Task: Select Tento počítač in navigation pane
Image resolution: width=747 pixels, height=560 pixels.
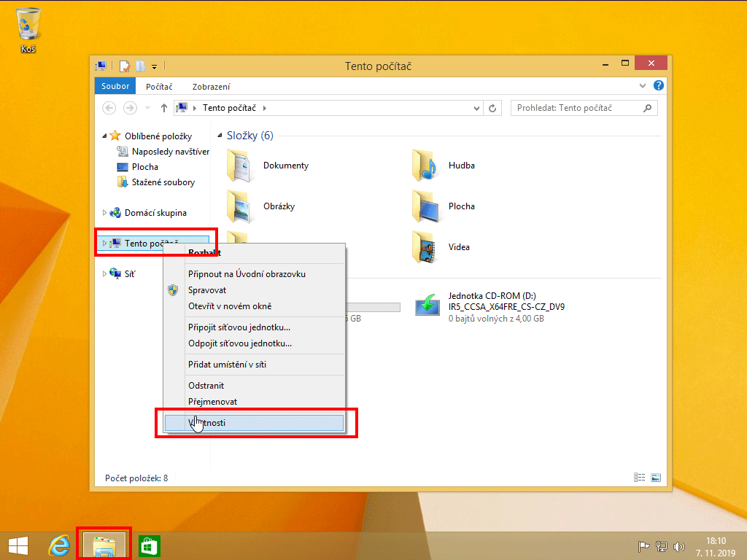Action: coord(152,244)
